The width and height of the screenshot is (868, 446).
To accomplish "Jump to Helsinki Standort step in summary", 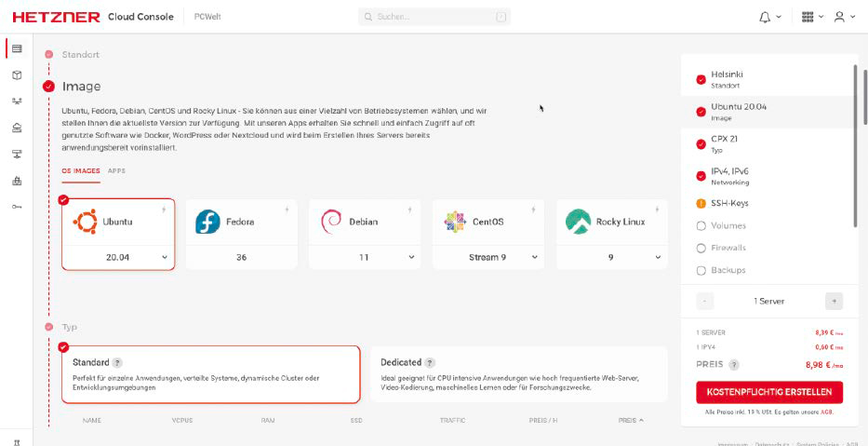I will coord(768,79).
